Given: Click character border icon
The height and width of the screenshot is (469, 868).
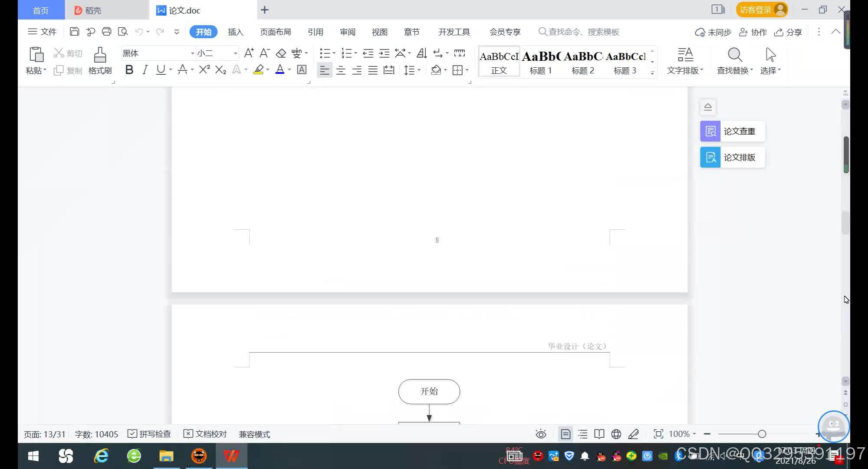Looking at the screenshot, I should click(302, 69).
